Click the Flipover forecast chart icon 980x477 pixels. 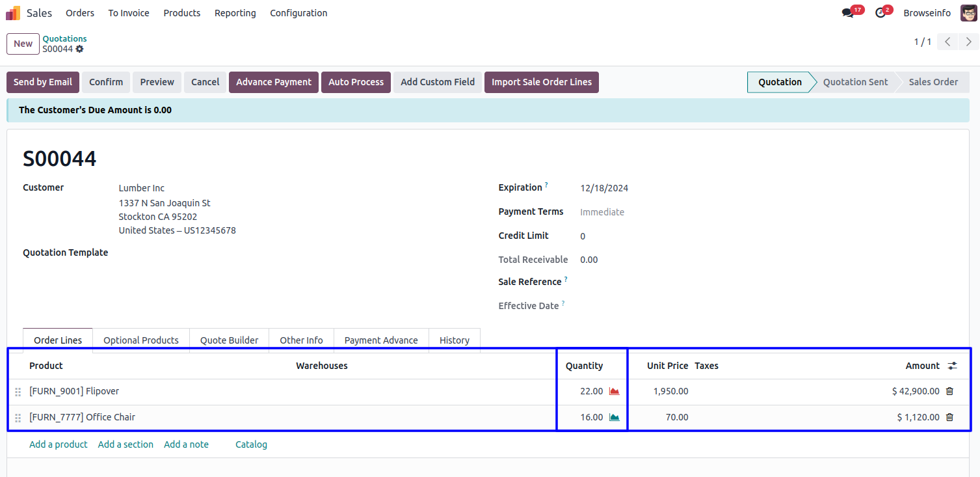(614, 391)
